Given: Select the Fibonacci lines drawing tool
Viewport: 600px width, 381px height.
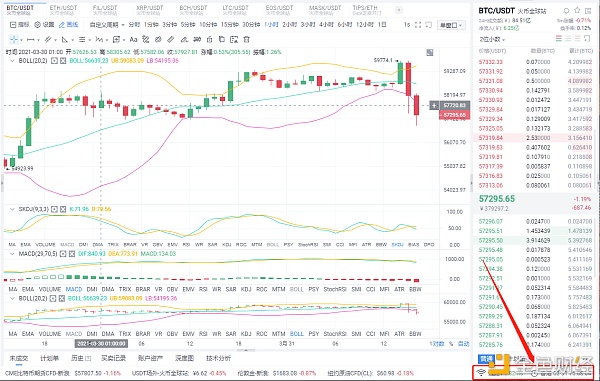Looking at the screenshot, I should (82, 39).
